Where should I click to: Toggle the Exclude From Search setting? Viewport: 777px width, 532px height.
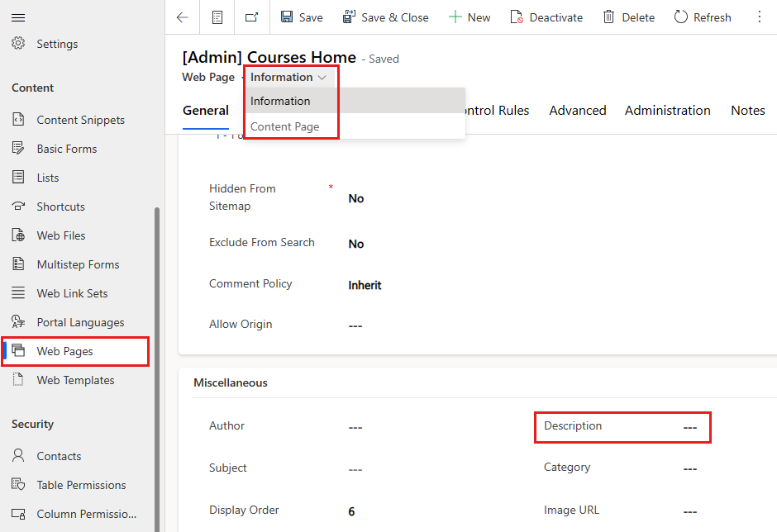click(355, 243)
